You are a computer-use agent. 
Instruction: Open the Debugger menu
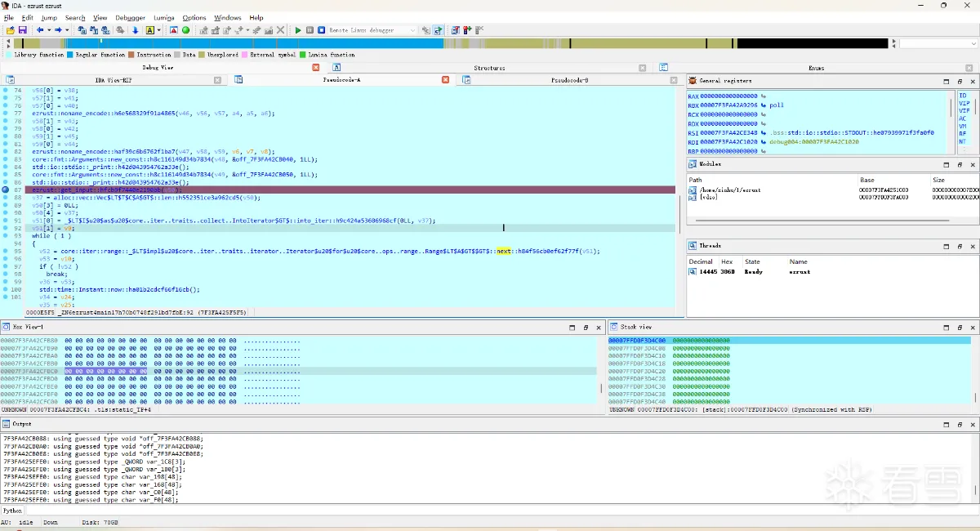point(130,17)
